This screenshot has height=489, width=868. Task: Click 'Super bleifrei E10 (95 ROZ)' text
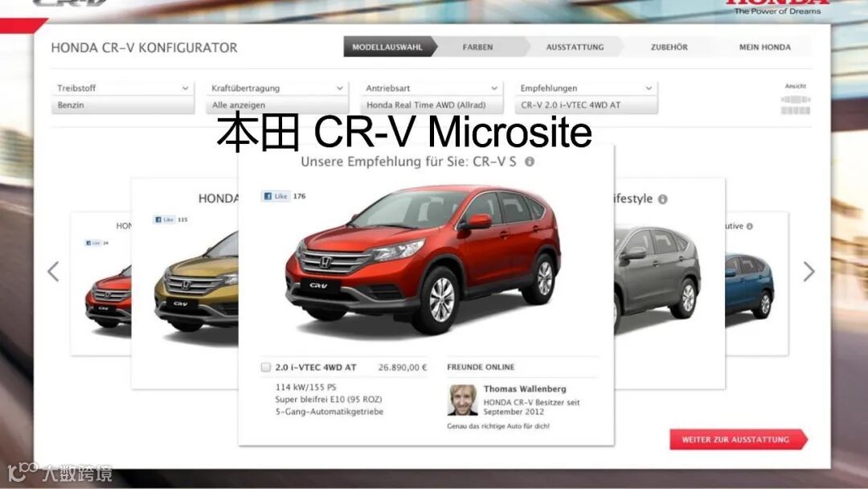coord(329,399)
